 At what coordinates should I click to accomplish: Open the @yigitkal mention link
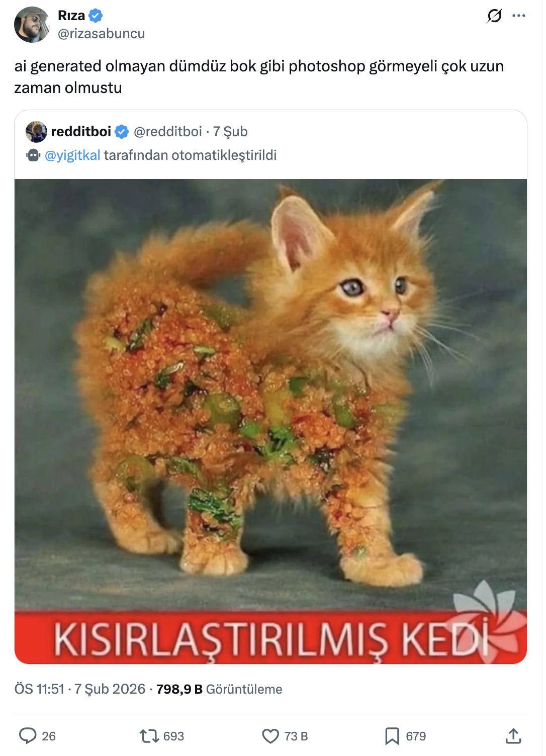pyautogui.click(x=73, y=155)
